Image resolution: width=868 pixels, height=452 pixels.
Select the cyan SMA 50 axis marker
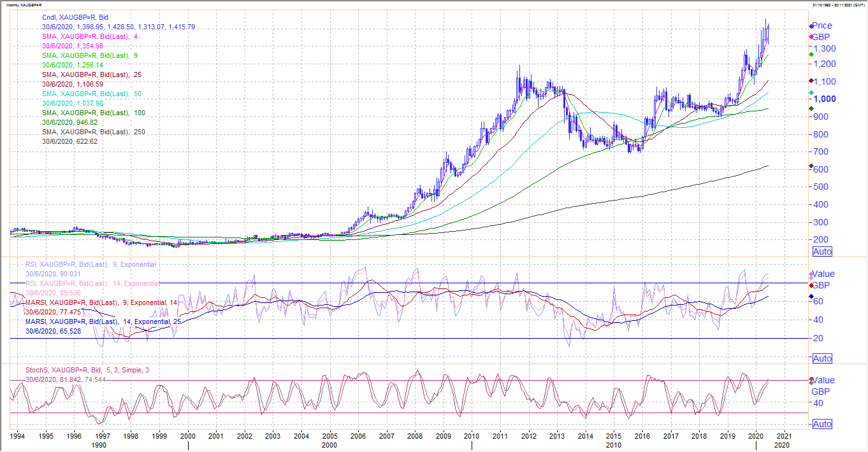click(x=811, y=93)
